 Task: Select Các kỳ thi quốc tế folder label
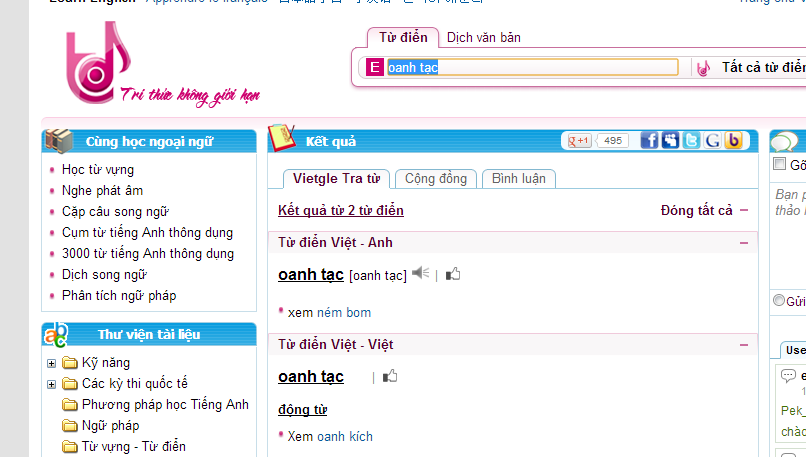(x=135, y=384)
